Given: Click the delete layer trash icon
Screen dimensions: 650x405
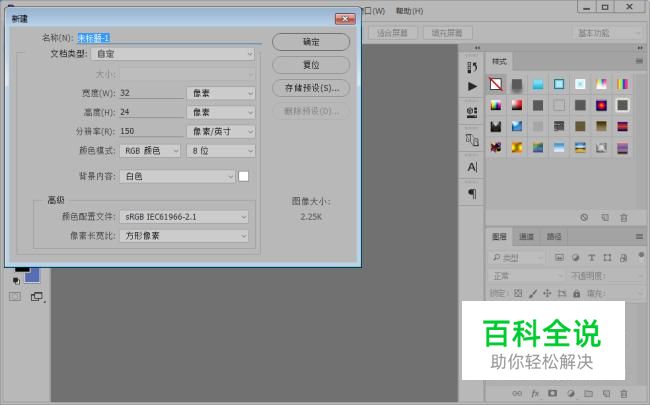Looking at the screenshot, I should (x=623, y=393).
